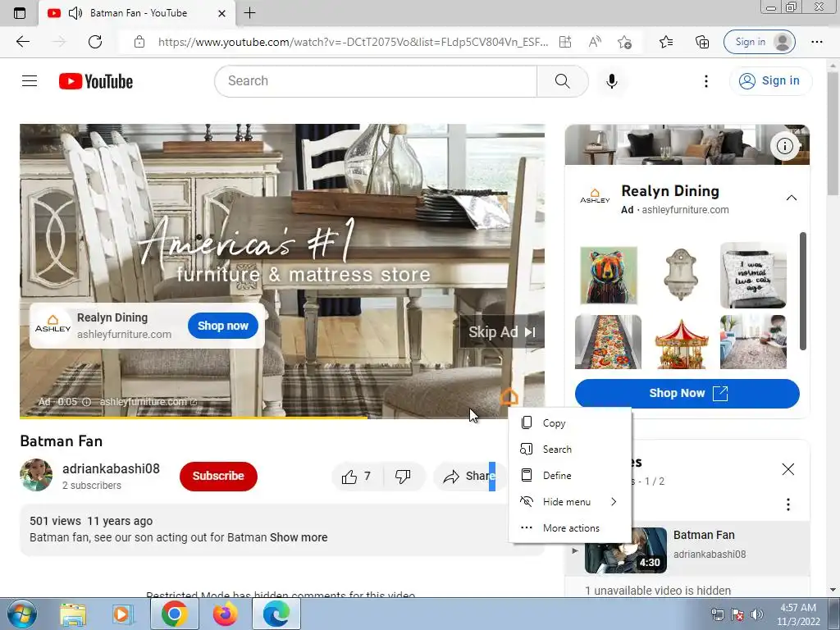
Task: Open Hide menu submenu
Action: pyautogui.click(x=570, y=501)
